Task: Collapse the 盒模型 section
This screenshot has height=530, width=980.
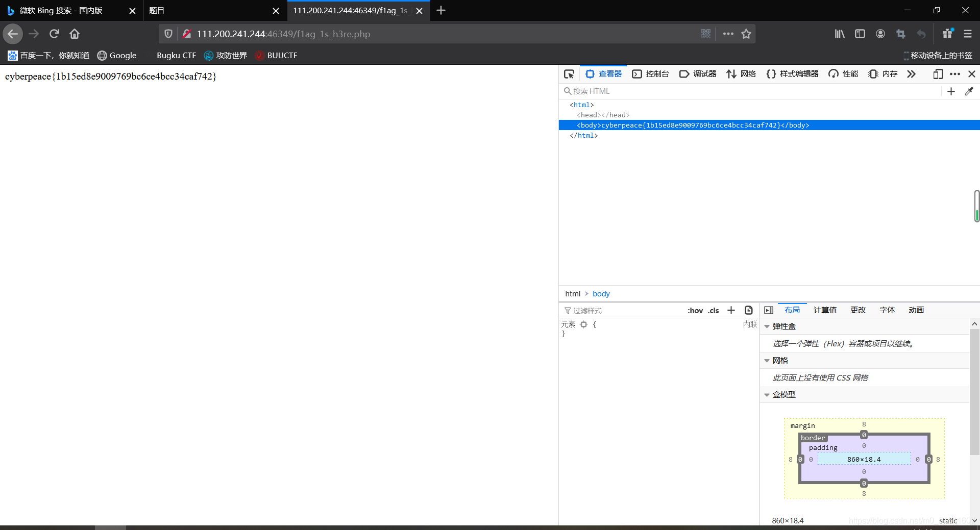Action: [767, 395]
